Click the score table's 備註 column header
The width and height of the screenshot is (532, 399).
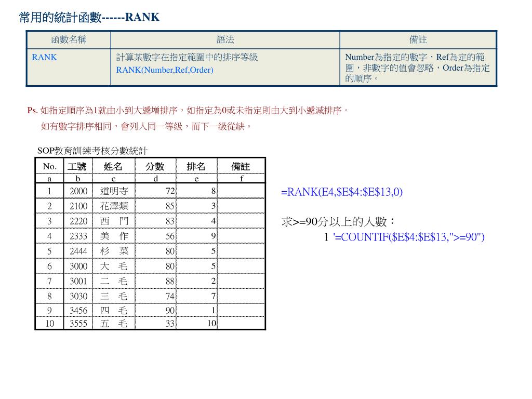pyautogui.click(x=241, y=166)
